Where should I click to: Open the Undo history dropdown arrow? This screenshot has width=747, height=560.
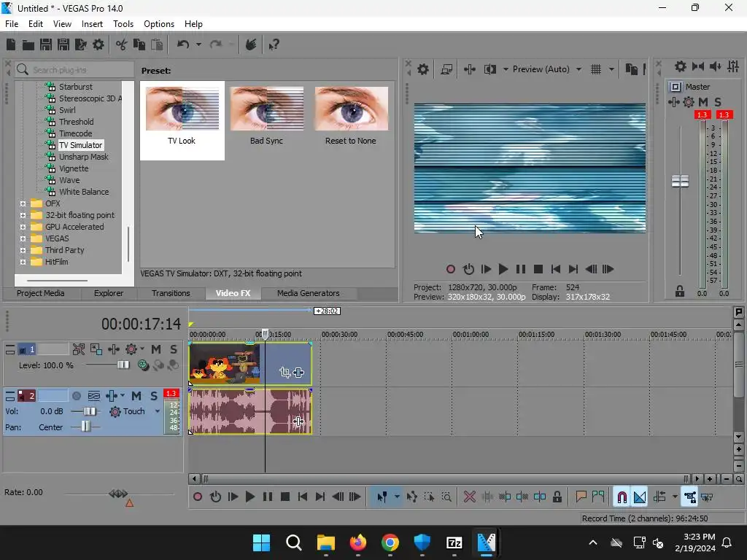click(198, 44)
